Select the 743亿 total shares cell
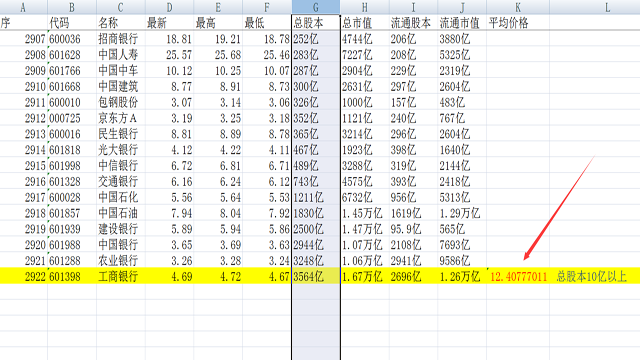 click(316, 181)
